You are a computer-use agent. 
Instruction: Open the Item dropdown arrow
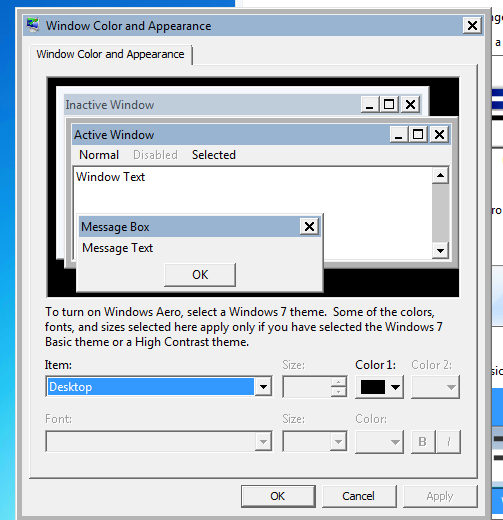click(x=263, y=387)
